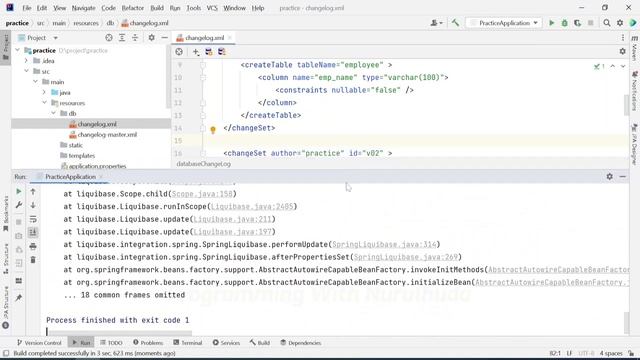Run PracticeApplication with the green play button
This screenshot has width=640, height=360.
[x=551, y=23]
